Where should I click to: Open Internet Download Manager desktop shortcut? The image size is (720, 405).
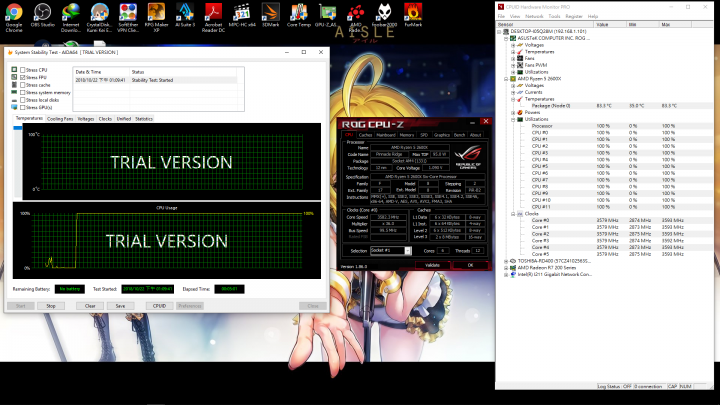pyautogui.click(x=71, y=17)
